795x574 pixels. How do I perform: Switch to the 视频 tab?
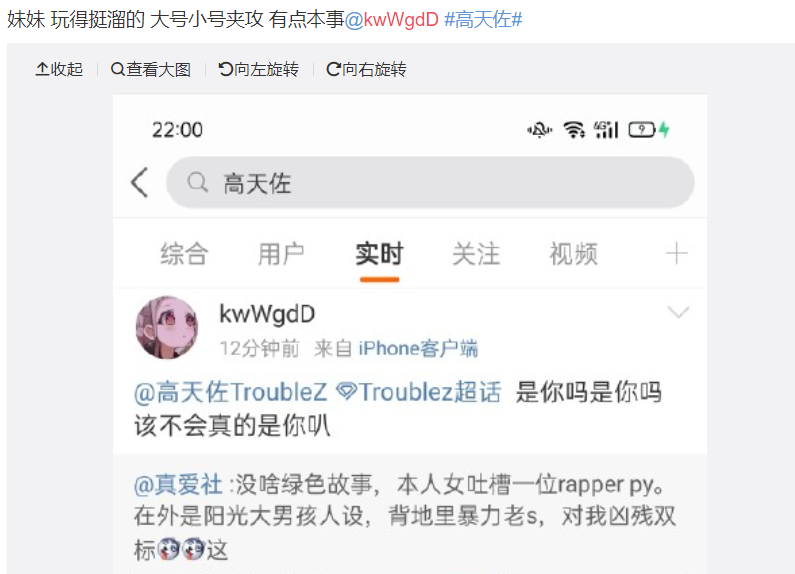(574, 254)
